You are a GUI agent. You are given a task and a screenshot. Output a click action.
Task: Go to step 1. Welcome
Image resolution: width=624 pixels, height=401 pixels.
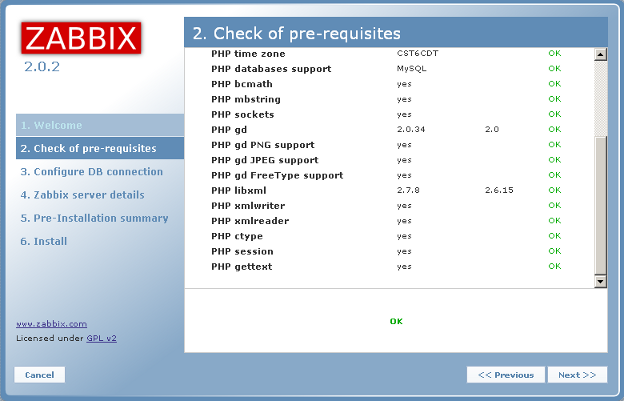point(51,126)
